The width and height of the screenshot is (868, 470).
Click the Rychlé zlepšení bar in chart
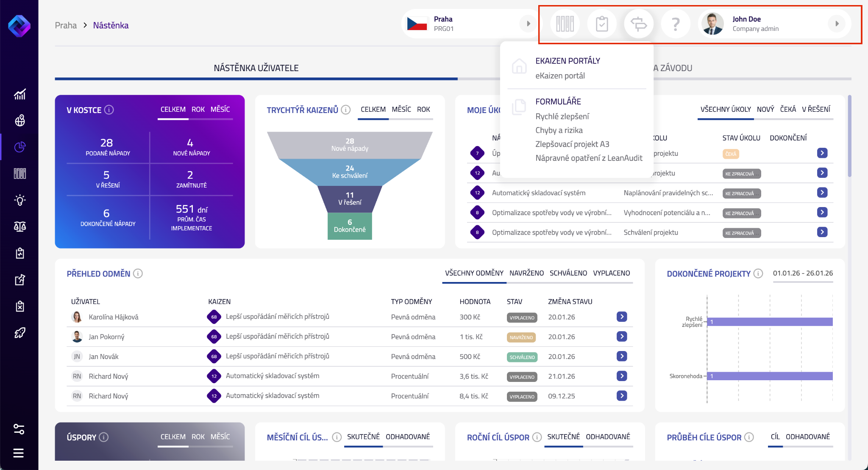coord(769,322)
